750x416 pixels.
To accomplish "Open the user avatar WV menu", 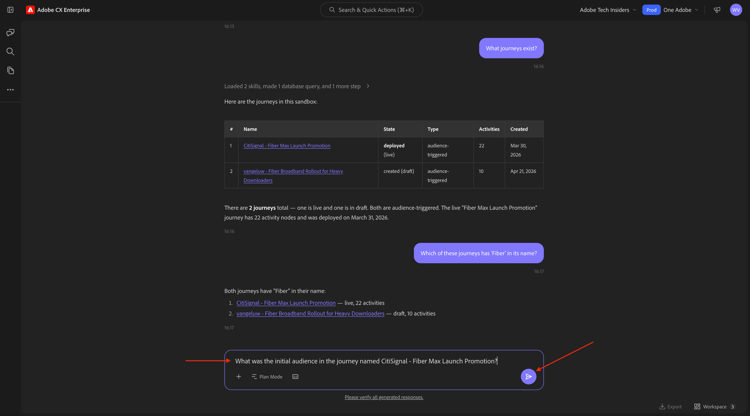I will pyautogui.click(x=736, y=10).
